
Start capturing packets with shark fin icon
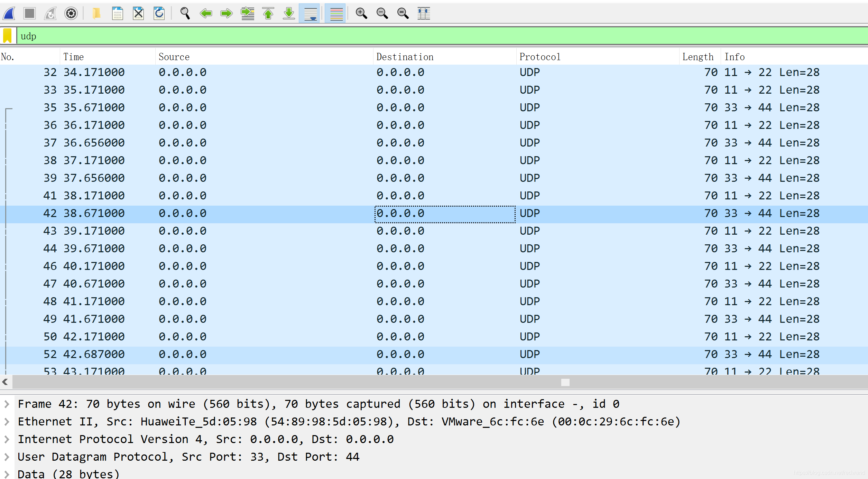(9, 13)
